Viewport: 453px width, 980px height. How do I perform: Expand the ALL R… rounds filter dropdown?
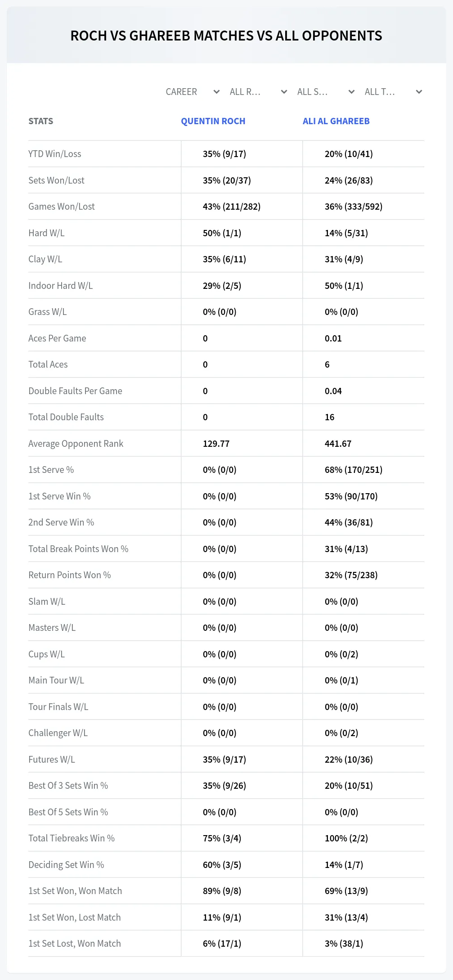(x=258, y=92)
